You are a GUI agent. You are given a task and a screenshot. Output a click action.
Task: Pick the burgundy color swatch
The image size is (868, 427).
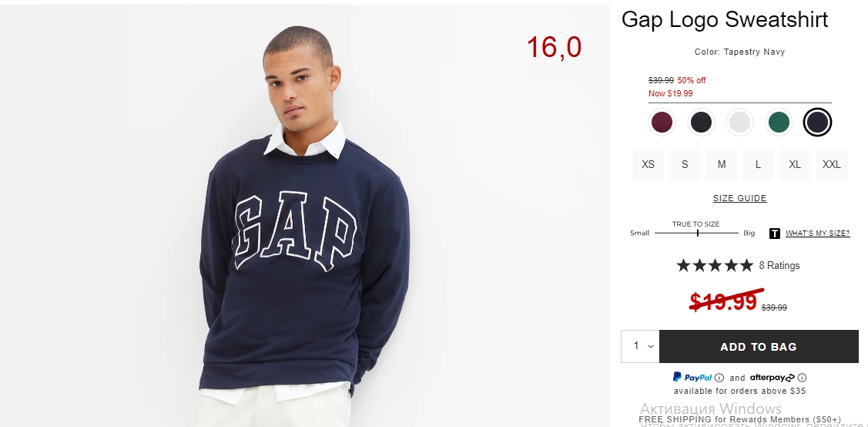(662, 122)
